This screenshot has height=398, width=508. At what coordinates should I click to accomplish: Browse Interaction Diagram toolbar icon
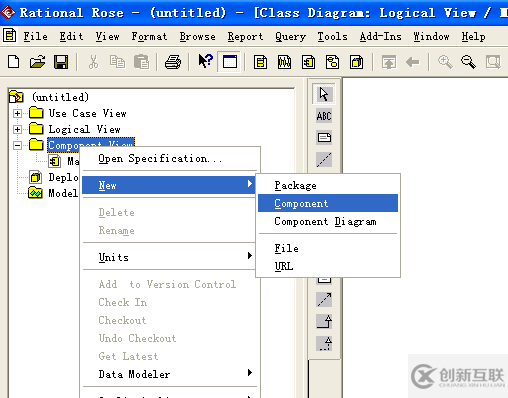[x=284, y=62]
